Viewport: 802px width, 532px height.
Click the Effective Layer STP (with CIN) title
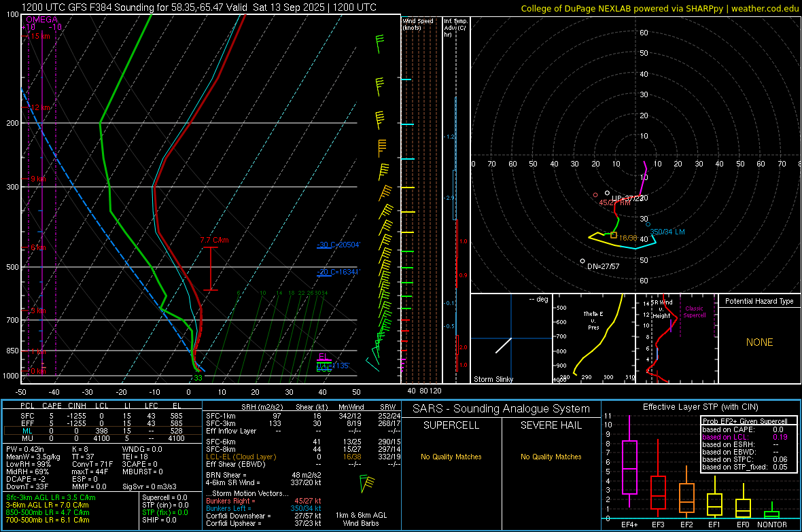click(701, 407)
